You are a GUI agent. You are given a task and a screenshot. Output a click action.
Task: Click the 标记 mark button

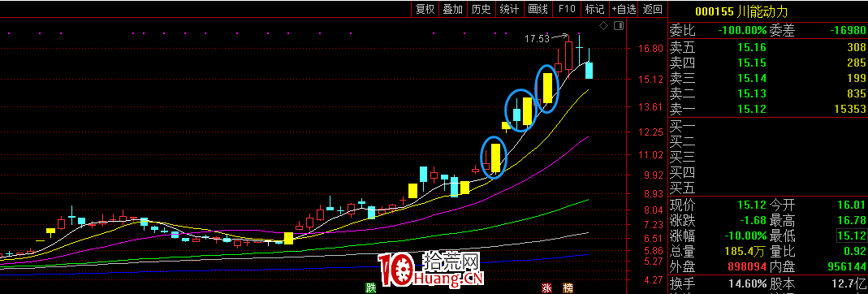[595, 9]
